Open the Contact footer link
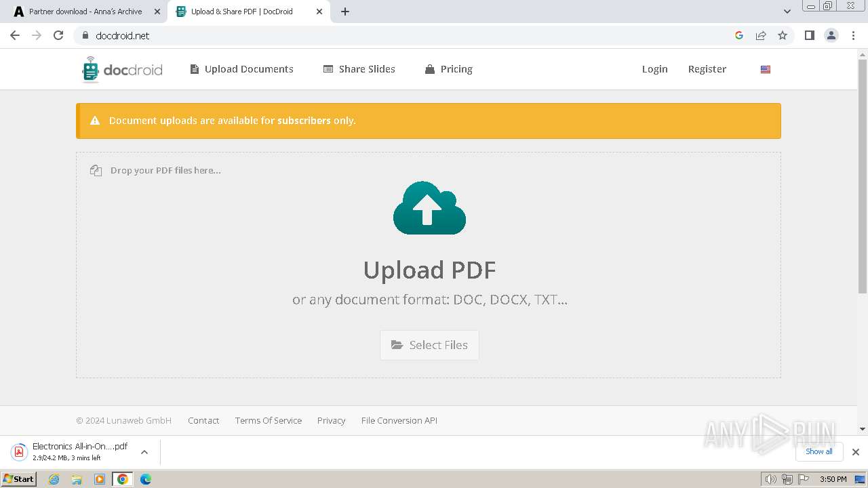This screenshot has width=868, height=488. tap(203, 420)
